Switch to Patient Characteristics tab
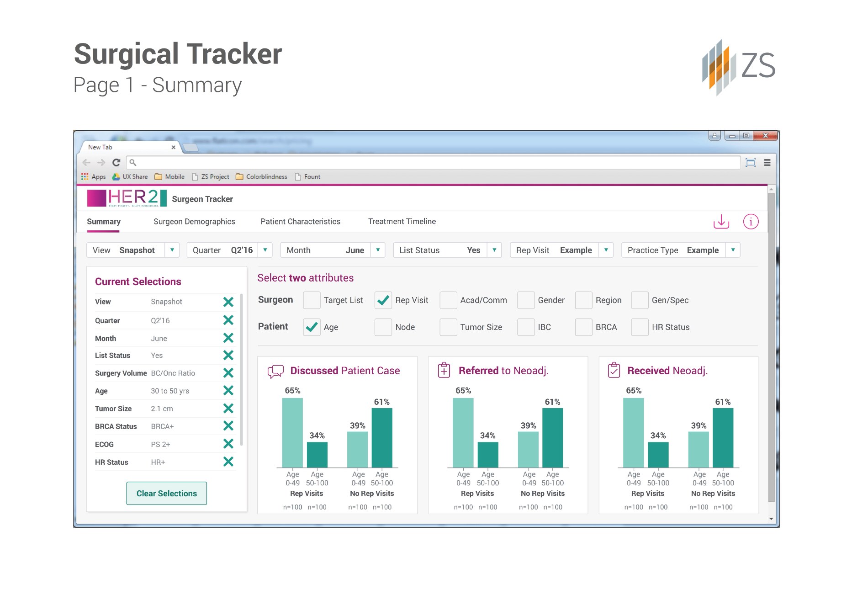 301,222
